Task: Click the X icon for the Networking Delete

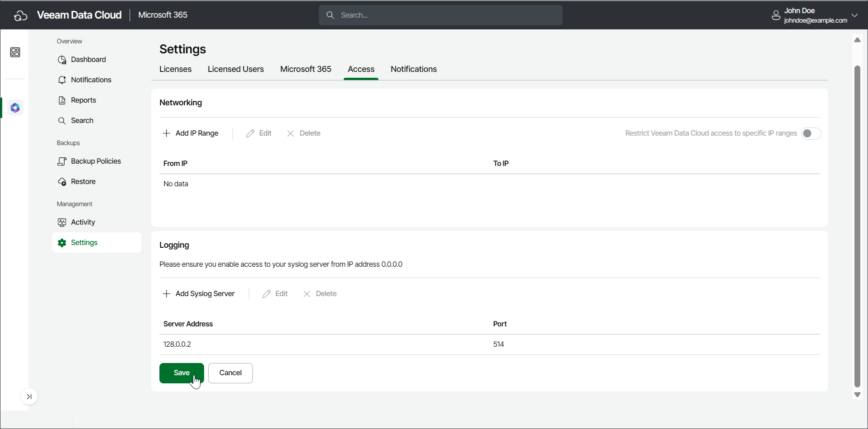Action: 290,133
